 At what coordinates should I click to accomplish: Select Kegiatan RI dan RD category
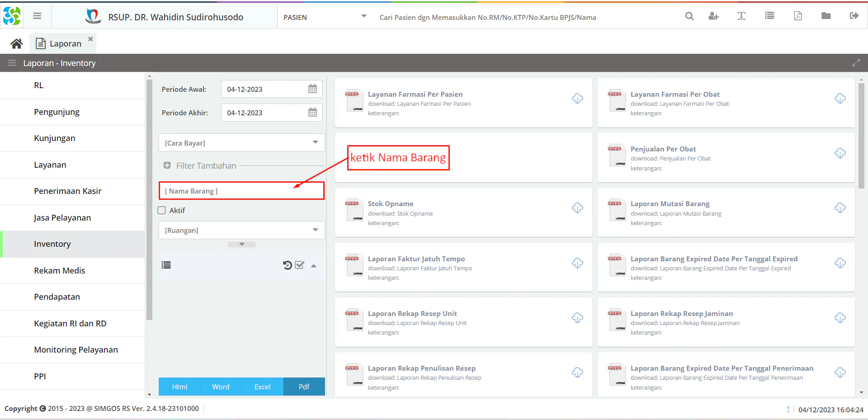(72, 324)
